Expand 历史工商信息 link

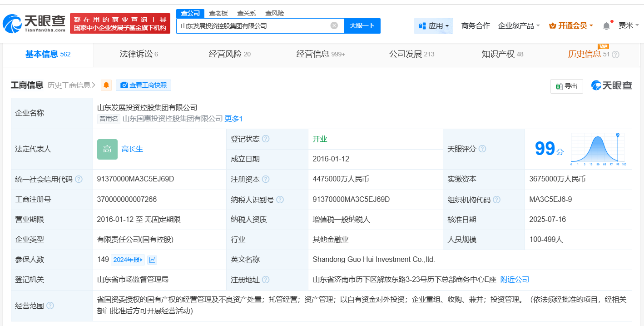pyautogui.click(x=71, y=85)
